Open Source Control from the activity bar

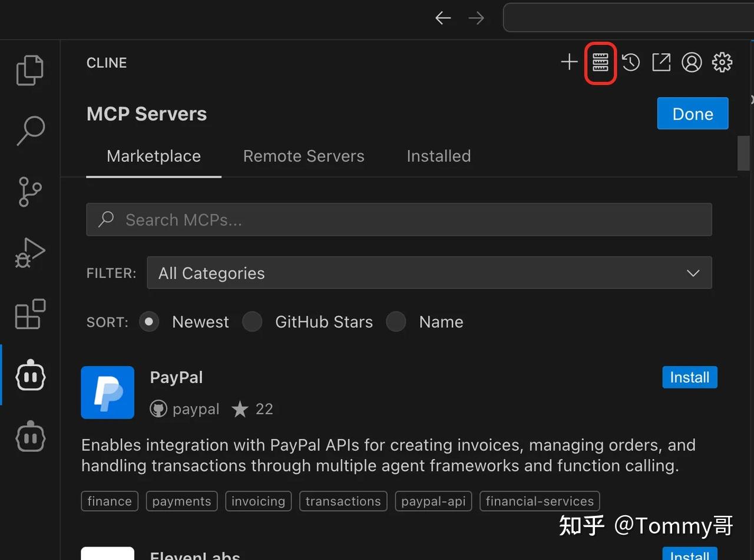[x=30, y=192]
